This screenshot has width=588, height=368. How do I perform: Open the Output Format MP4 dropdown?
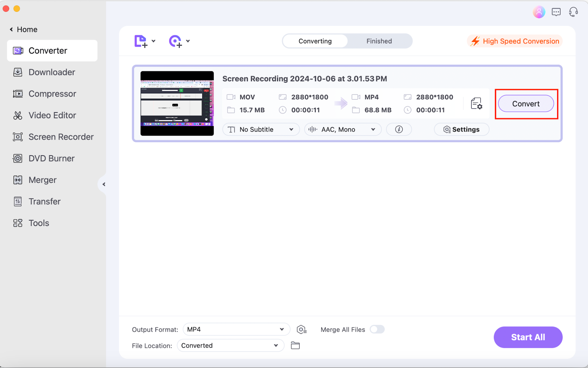tap(236, 329)
